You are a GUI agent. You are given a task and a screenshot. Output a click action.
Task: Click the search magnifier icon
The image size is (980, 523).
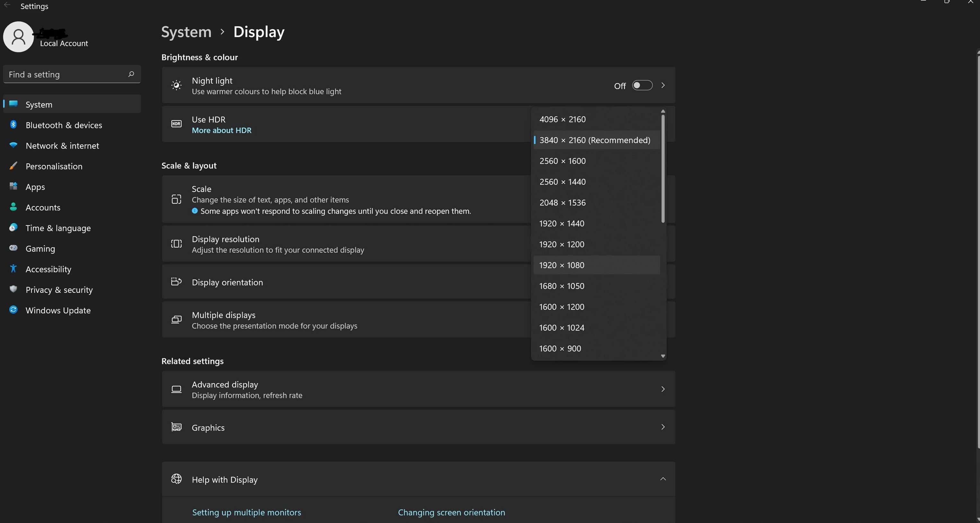click(x=131, y=74)
